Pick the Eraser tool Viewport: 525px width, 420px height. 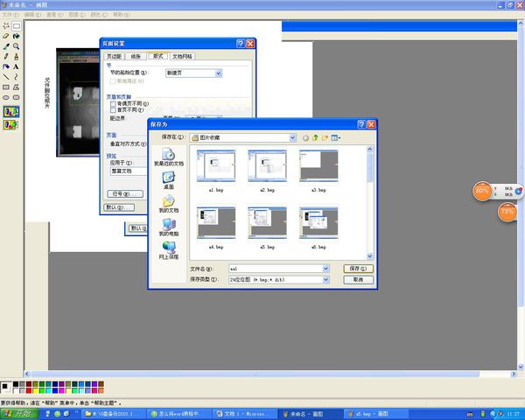coord(6,36)
